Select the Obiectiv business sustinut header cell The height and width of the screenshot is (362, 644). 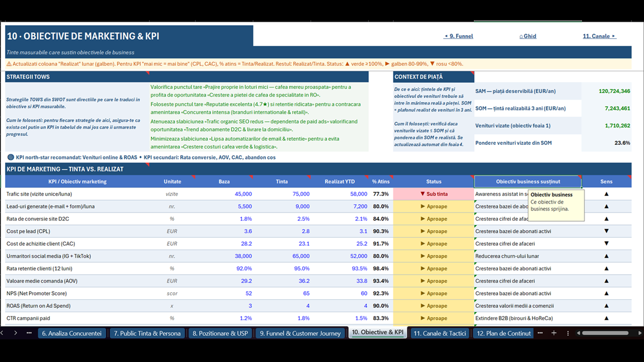click(528, 182)
